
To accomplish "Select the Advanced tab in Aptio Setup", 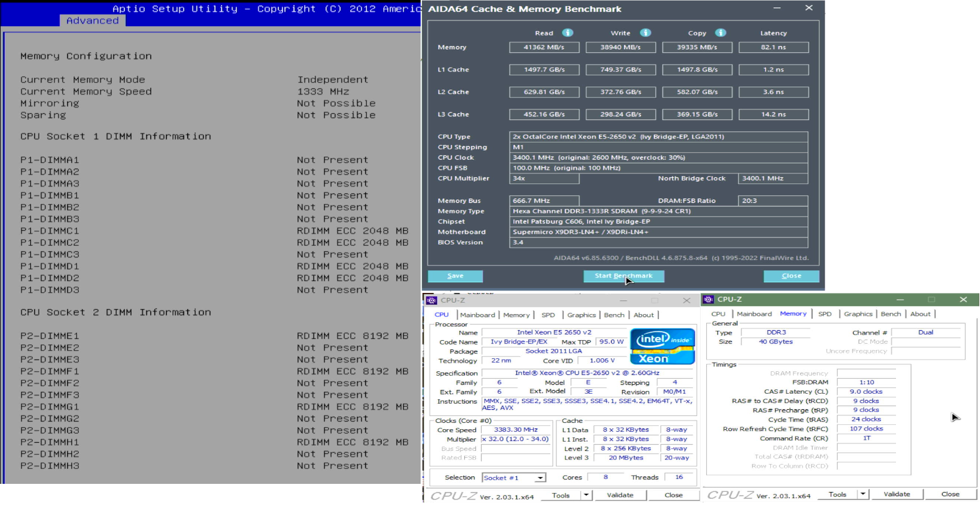I will point(93,21).
